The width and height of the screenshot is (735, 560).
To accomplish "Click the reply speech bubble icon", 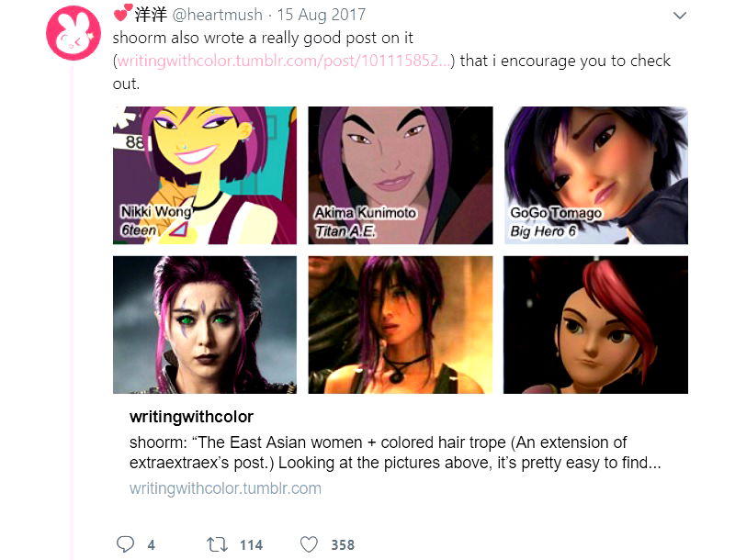I will (x=125, y=544).
